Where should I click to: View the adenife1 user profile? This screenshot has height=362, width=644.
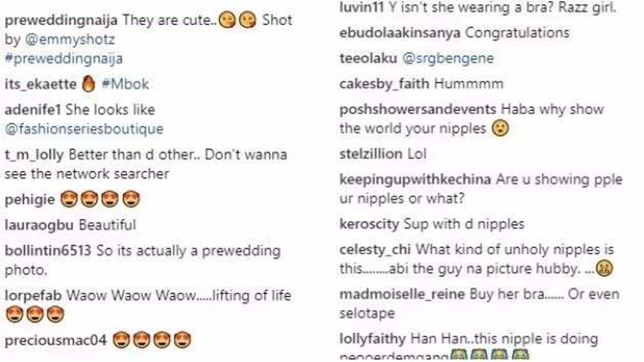33,110
